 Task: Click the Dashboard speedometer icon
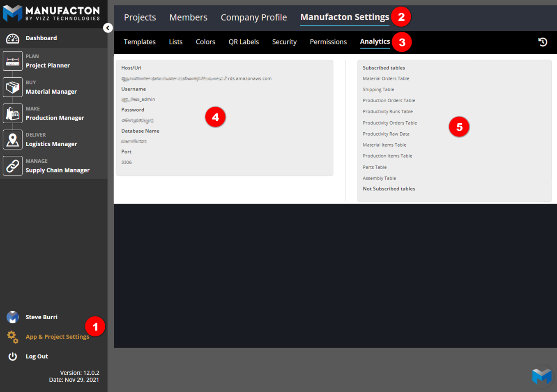(13, 38)
